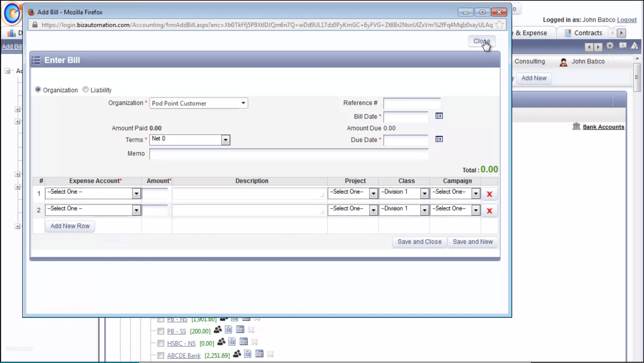Viewport: 644px width, 363px height.
Task: Switch to the Contracts tab
Action: coord(587,33)
